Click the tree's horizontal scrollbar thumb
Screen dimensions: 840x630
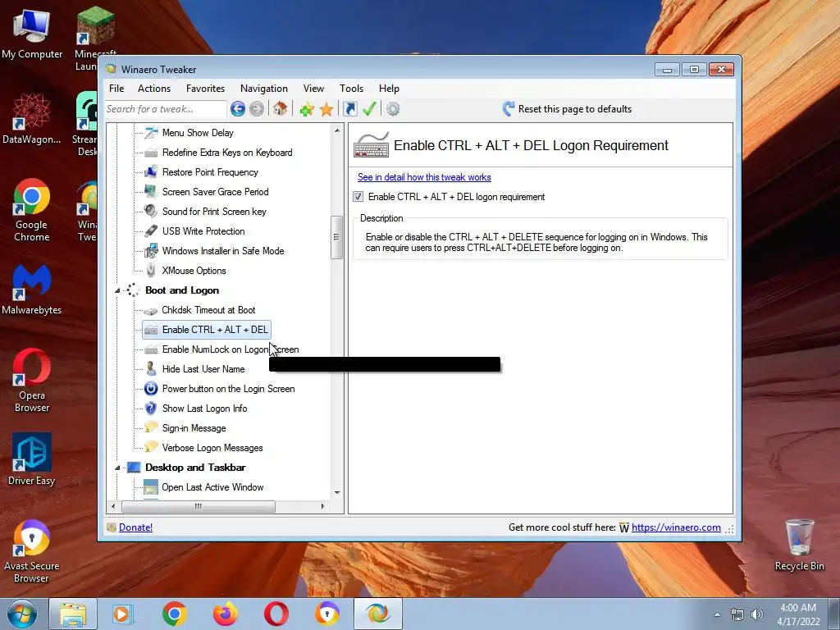coord(199,506)
